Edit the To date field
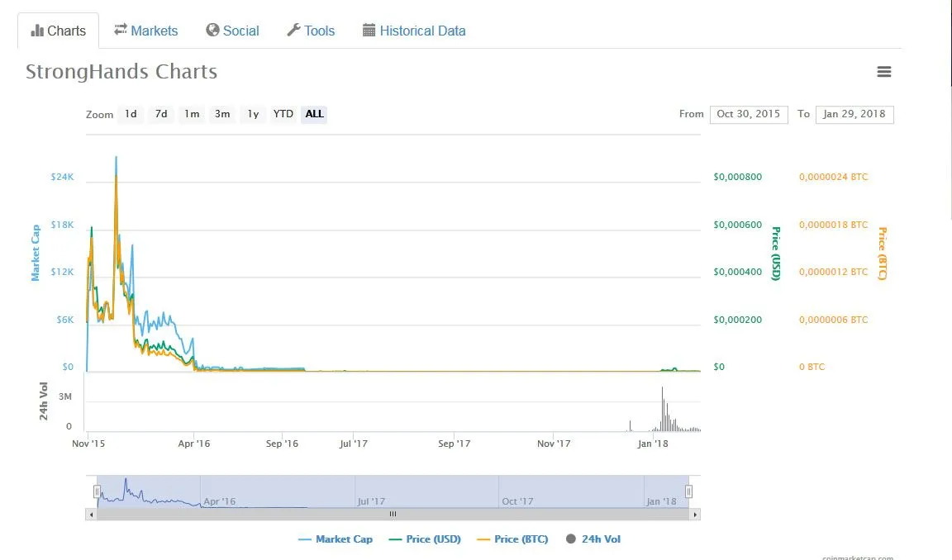Viewport: 952px width, 560px height. [x=854, y=114]
